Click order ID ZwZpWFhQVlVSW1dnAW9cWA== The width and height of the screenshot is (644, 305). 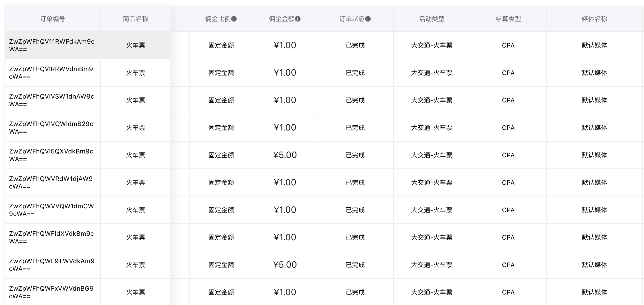coord(52,100)
